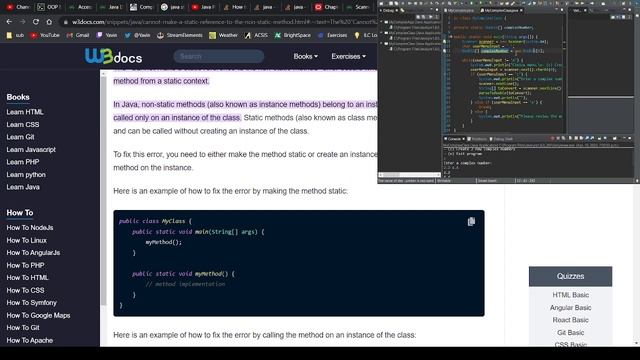This screenshot has height=360, width=640.
Task: Open the Angular Basic quiz
Action: coord(570,307)
